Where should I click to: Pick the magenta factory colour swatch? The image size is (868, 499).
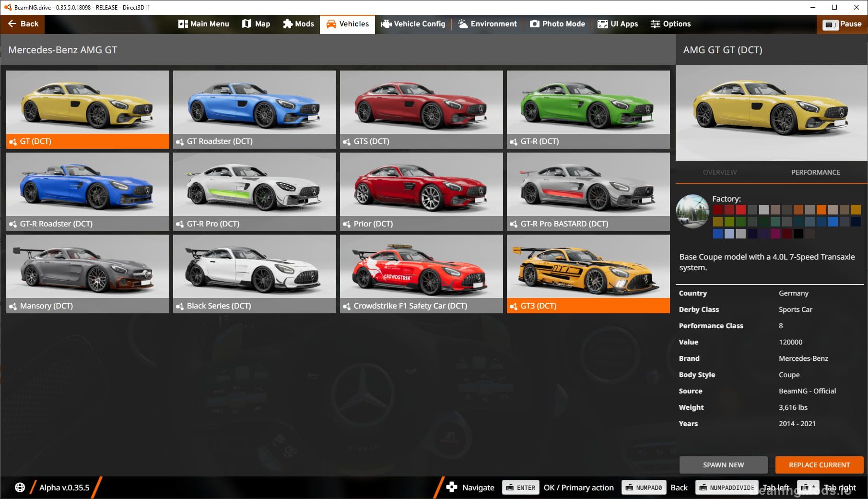pyautogui.click(x=775, y=234)
